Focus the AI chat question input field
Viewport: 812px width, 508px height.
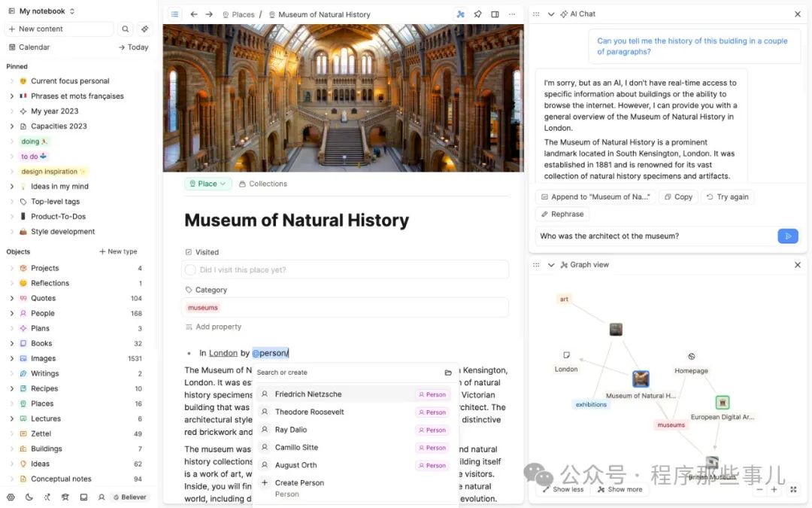pyautogui.click(x=655, y=236)
